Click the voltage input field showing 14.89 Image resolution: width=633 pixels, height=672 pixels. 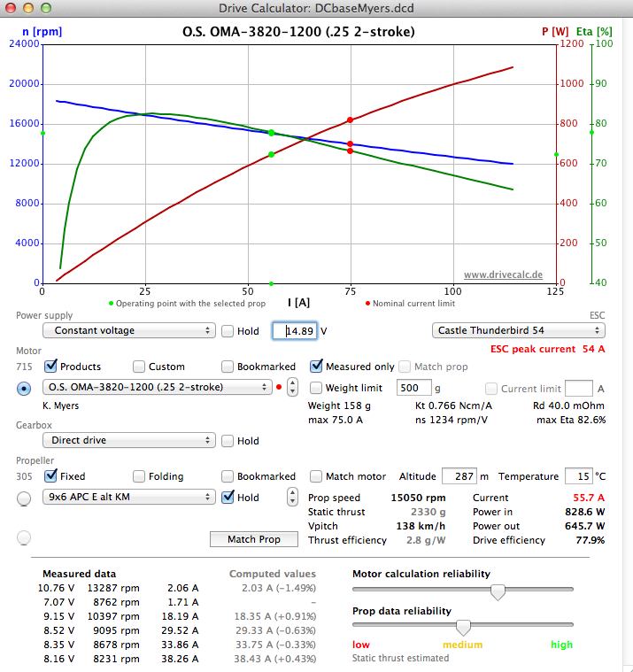[x=295, y=331]
